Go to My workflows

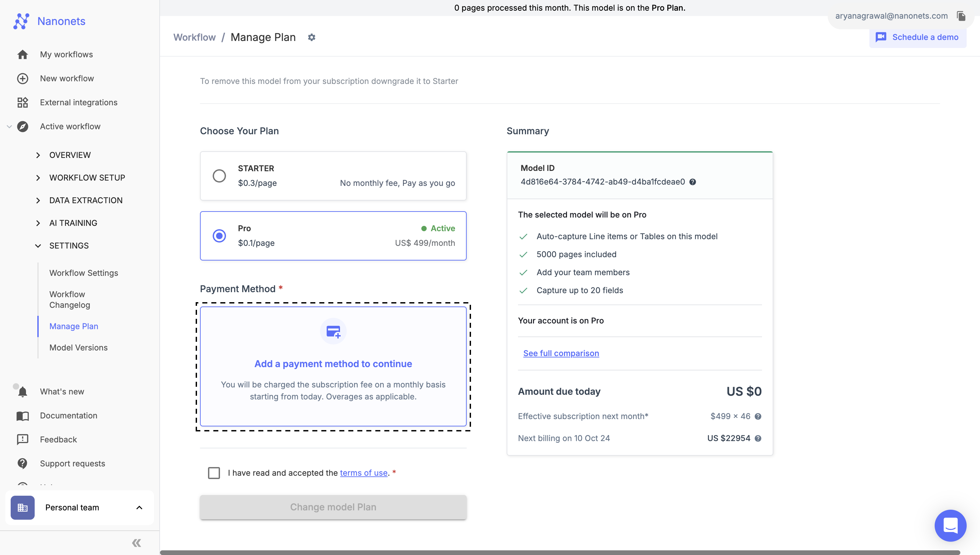(x=66, y=55)
